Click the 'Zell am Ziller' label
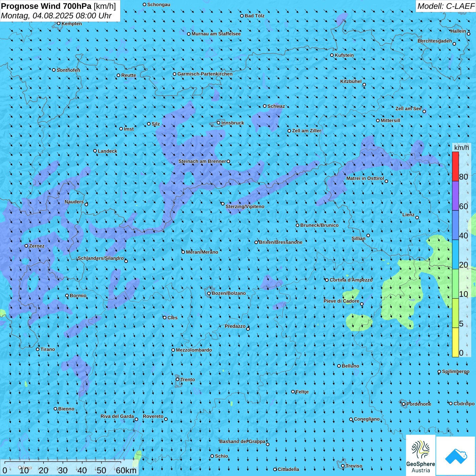This screenshot has height=476, width=476. tap(307, 131)
